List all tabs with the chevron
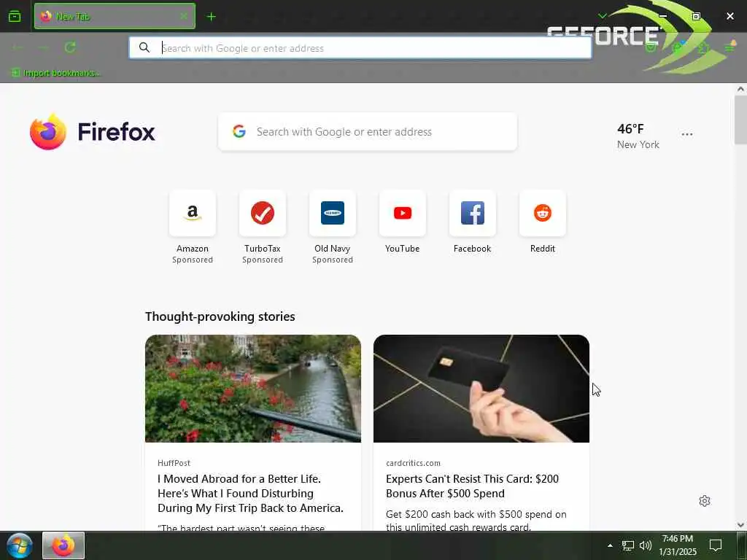Viewport: 747px width, 560px height. (x=602, y=16)
